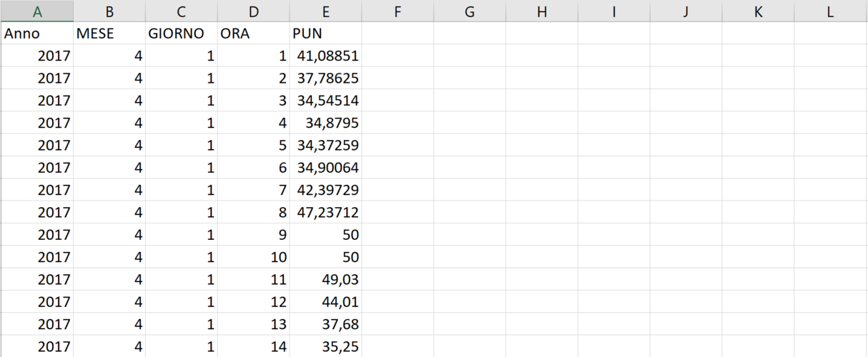This screenshot has width=868, height=357.
Task: Select column A header
Action: tap(36, 11)
